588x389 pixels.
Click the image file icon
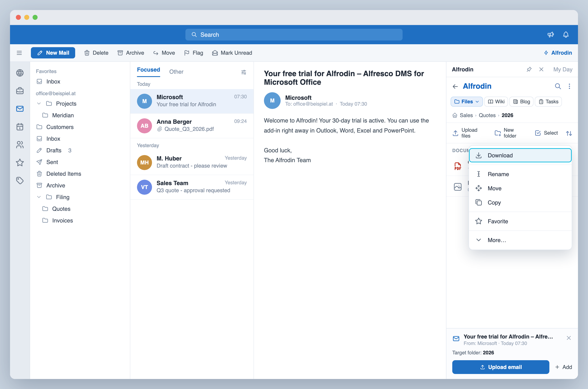coord(458,187)
